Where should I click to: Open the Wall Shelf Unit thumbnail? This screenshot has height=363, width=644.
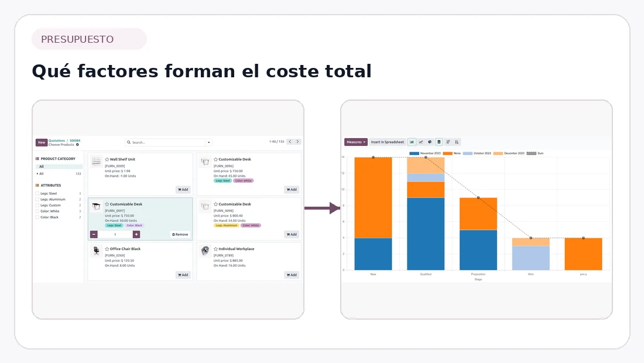(x=96, y=162)
